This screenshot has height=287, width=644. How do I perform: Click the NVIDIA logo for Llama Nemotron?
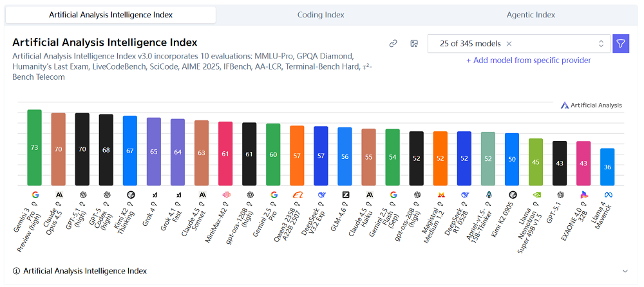tap(536, 194)
